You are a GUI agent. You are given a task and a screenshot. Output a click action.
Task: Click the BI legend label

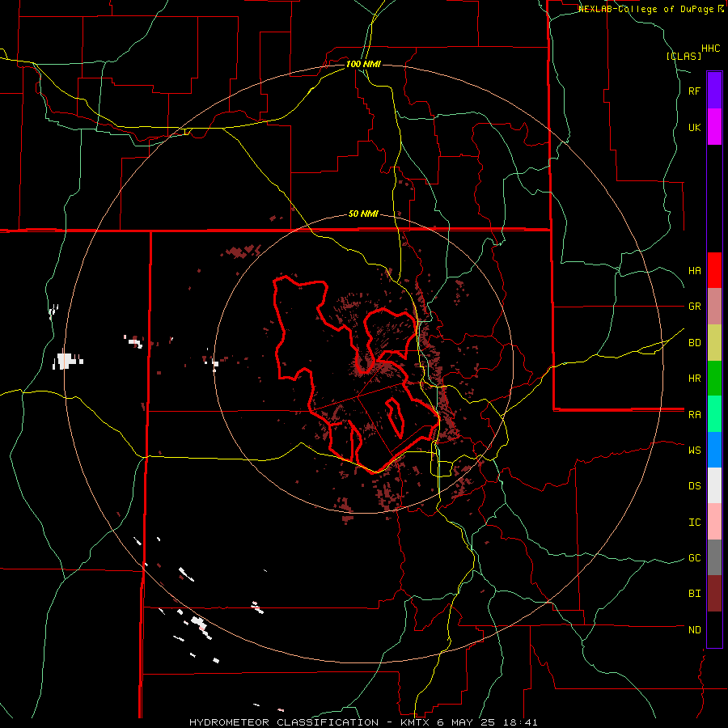pos(694,594)
